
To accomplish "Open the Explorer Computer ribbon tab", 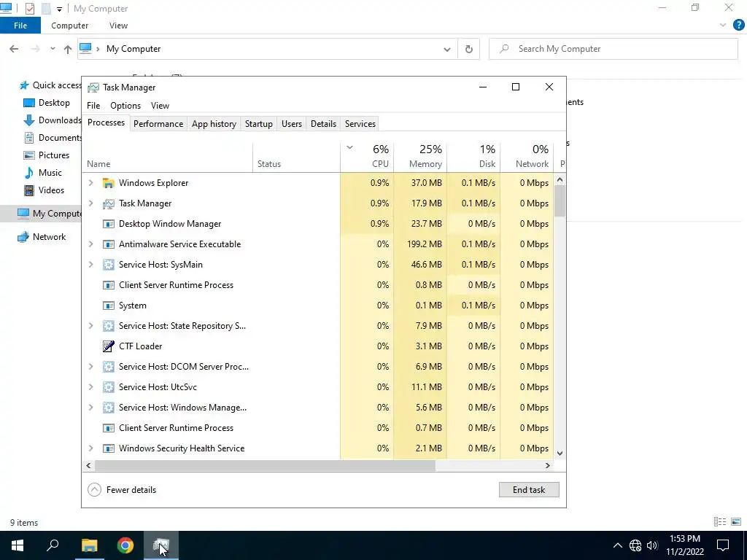I will (69, 26).
